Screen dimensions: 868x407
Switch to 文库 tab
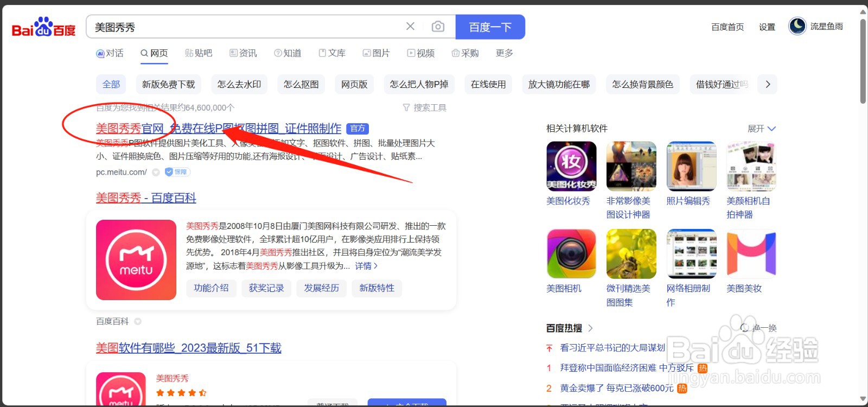pos(332,53)
